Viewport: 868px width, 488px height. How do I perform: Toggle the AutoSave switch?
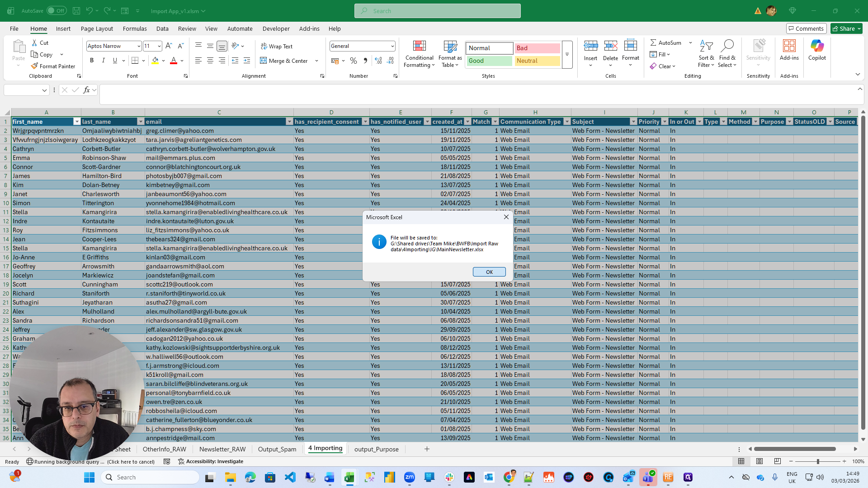pos(57,11)
